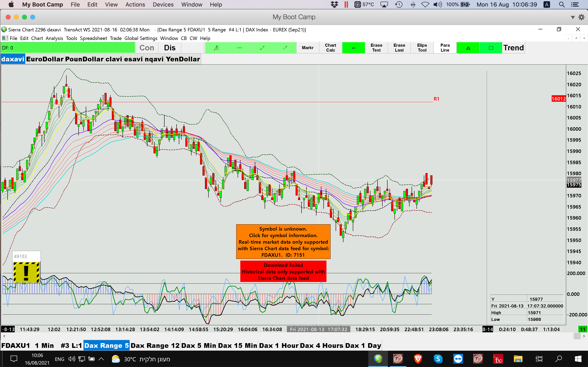The width and height of the screenshot is (588, 367).
Task: Open Skype from the Windows taskbar
Action: (x=438, y=359)
